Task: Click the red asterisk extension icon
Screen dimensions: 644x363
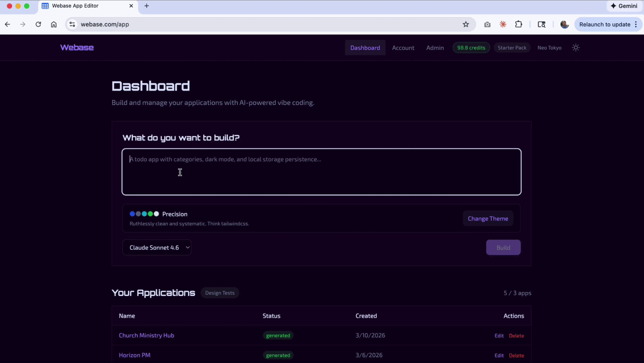Action: pos(502,24)
